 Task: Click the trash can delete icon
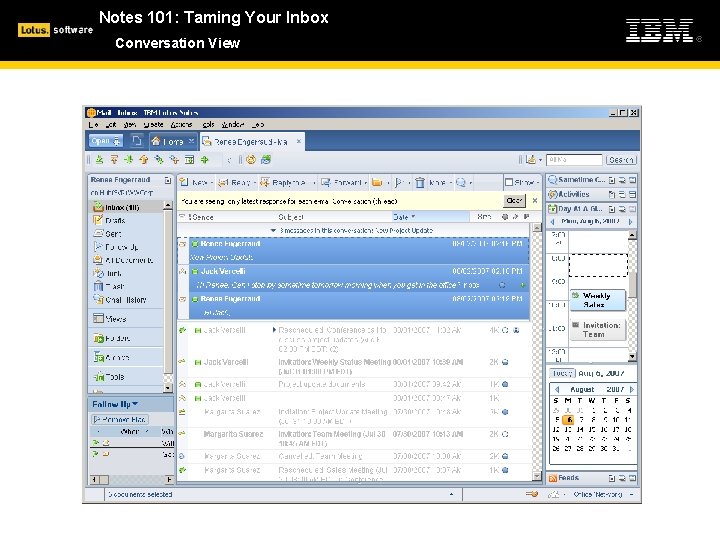[x=420, y=183]
